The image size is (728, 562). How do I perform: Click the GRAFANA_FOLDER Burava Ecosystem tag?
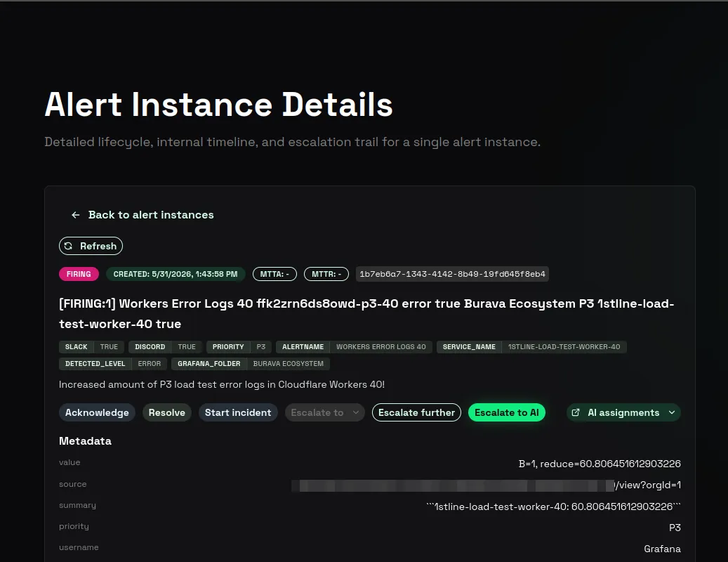click(251, 364)
